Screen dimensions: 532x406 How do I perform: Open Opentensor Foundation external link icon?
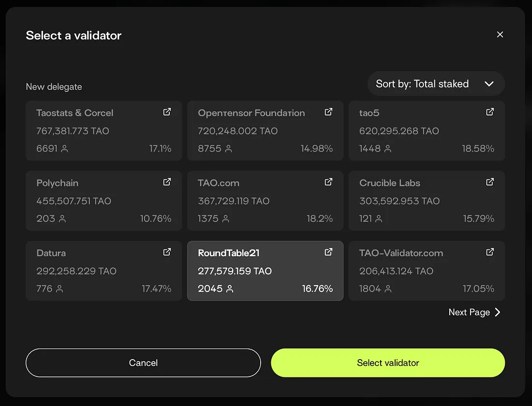click(328, 112)
